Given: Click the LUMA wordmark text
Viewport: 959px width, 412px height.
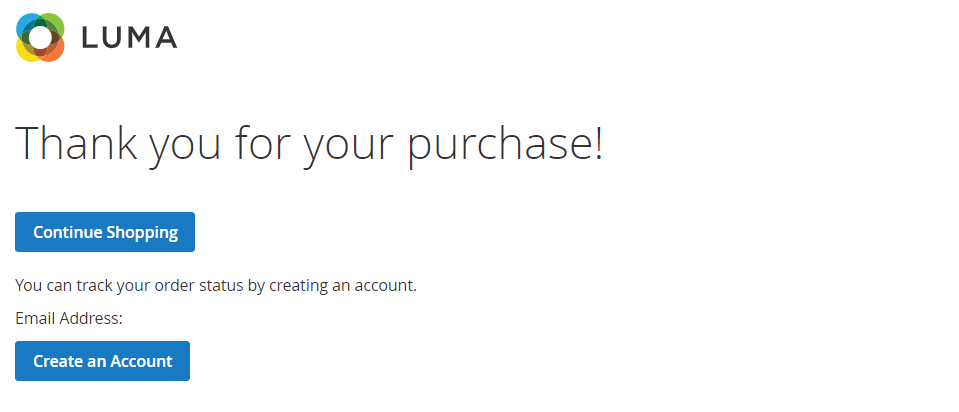Looking at the screenshot, I should pyautogui.click(x=129, y=38).
